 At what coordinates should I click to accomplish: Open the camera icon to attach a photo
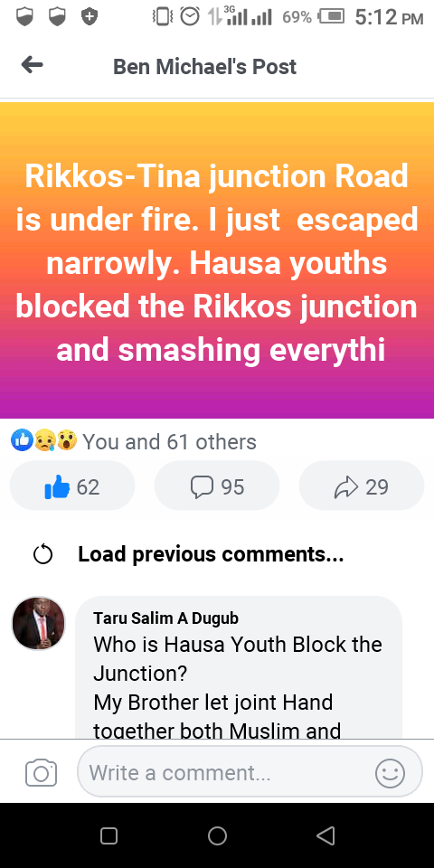(41, 773)
